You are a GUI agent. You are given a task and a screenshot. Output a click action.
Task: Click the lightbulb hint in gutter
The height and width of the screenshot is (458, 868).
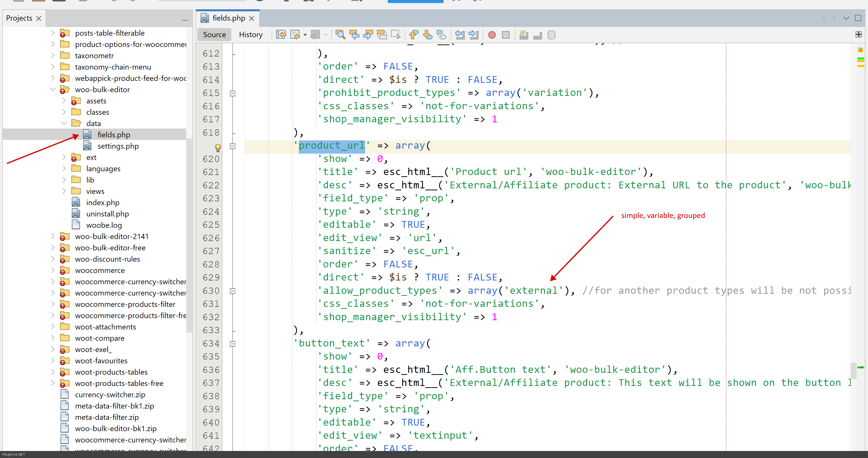(218, 147)
